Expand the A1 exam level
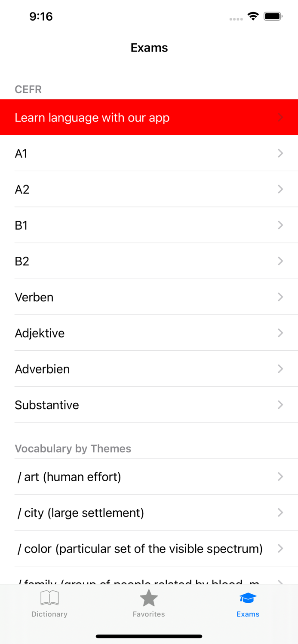This screenshot has height=644, width=298. (149, 153)
